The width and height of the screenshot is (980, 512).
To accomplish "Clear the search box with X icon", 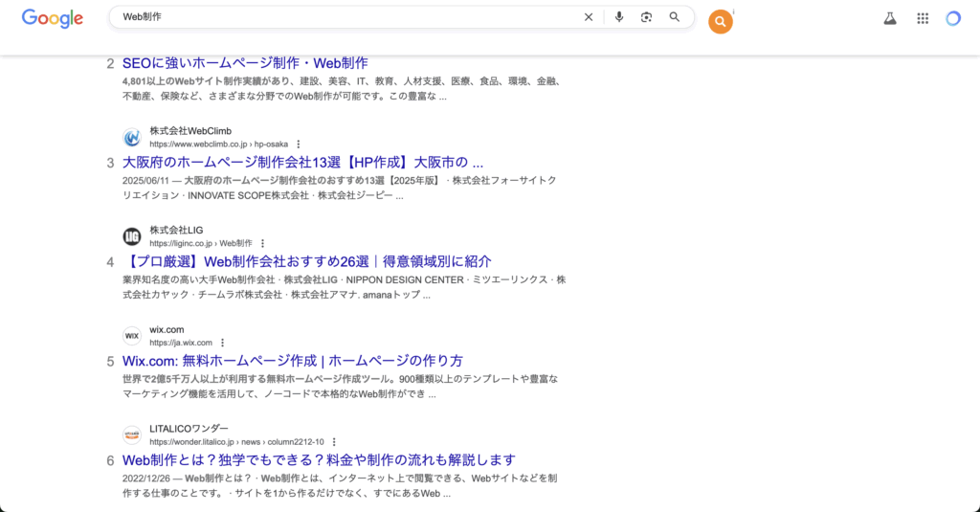I will (x=589, y=17).
